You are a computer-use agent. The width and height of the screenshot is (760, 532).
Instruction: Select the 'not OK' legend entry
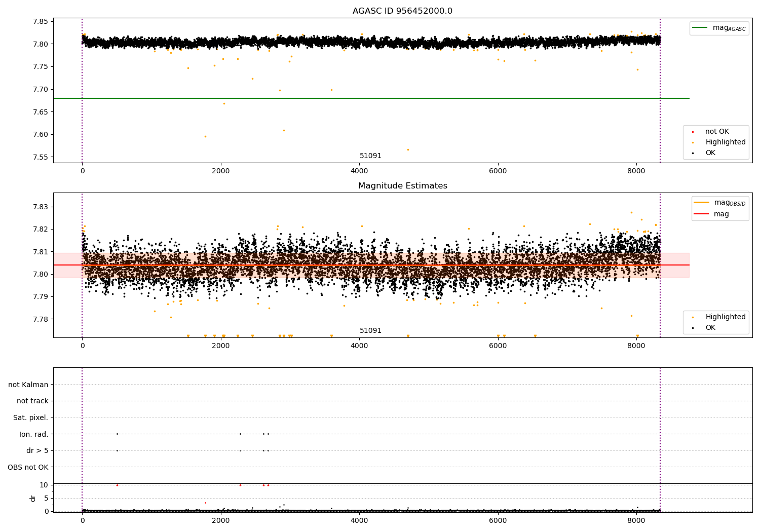[717, 132]
